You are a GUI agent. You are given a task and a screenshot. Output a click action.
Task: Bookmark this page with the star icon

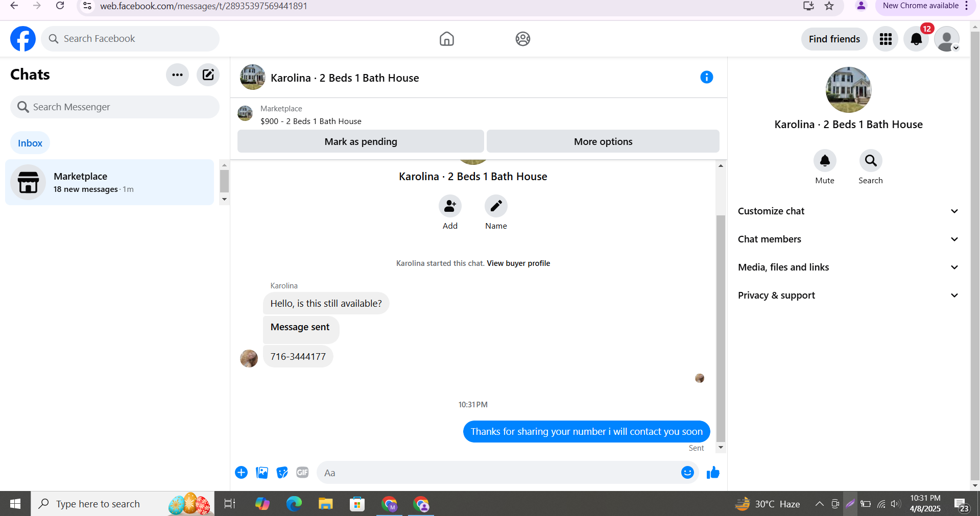pos(829,6)
